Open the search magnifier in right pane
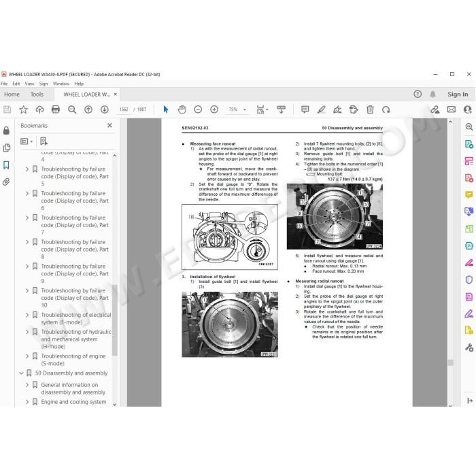The height and width of the screenshot is (476, 476). coord(469,127)
